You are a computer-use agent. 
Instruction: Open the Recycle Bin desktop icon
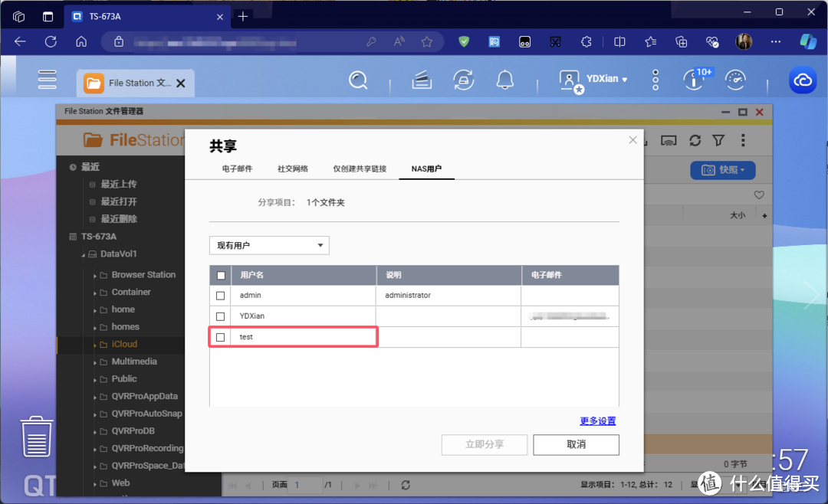(x=36, y=437)
